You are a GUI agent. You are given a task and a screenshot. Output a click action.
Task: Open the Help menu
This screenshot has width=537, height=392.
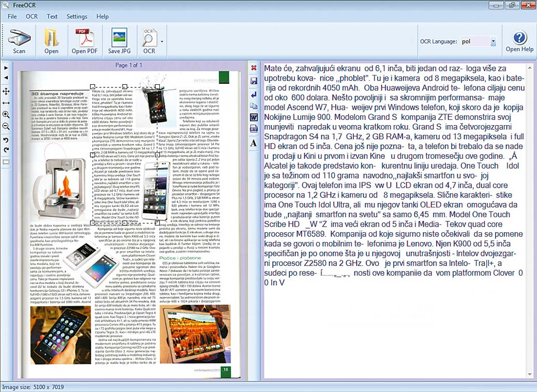(102, 17)
